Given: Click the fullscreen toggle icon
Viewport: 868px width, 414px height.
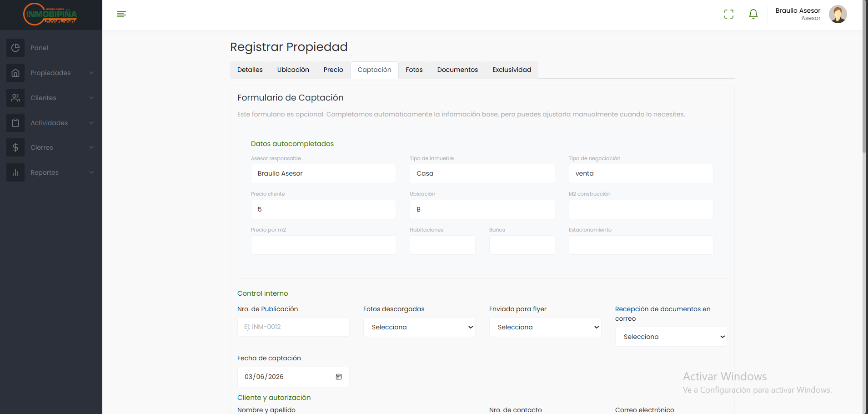Looking at the screenshot, I should [729, 14].
